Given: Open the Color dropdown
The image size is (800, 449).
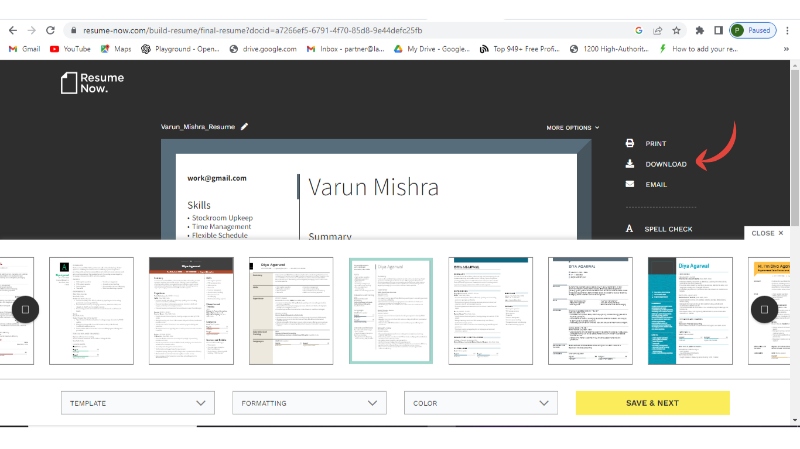Looking at the screenshot, I should [x=480, y=403].
